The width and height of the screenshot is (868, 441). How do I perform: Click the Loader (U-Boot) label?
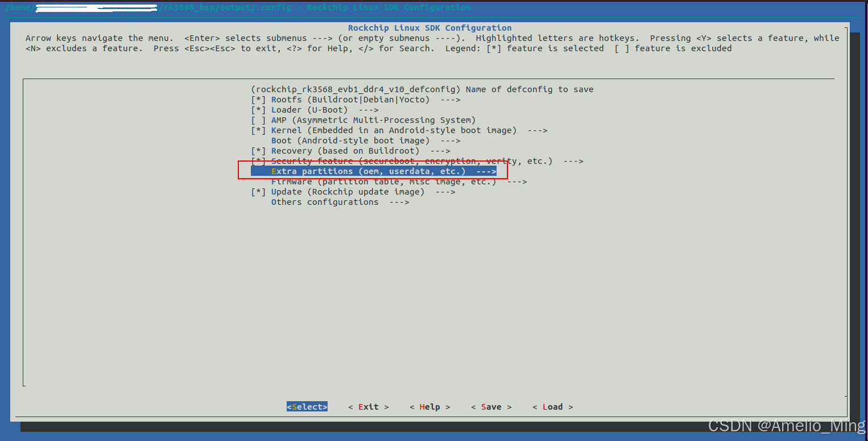309,110
